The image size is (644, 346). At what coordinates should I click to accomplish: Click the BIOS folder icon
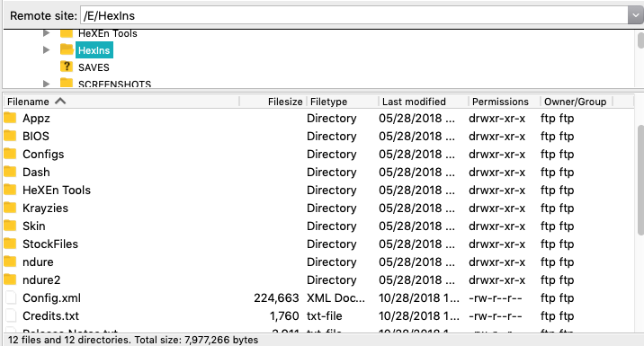pyautogui.click(x=10, y=136)
